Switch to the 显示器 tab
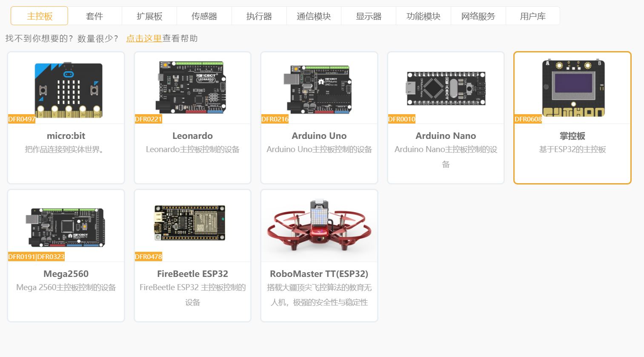 (x=369, y=16)
